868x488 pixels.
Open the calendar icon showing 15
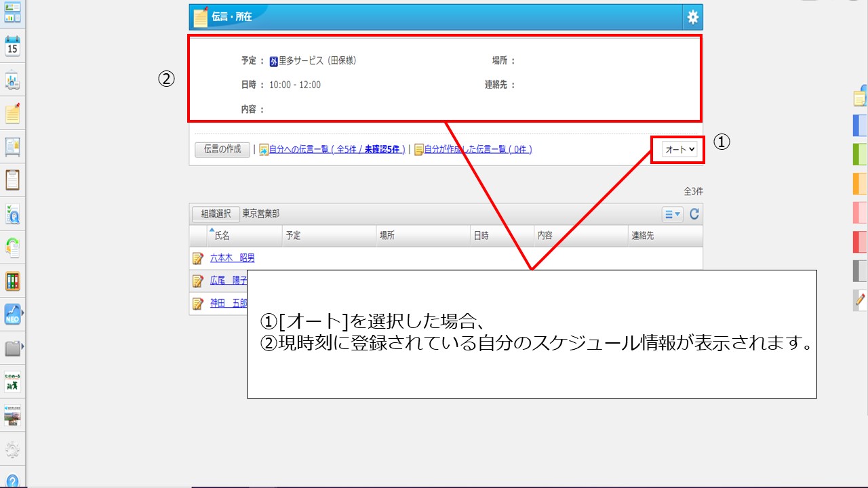(x=12, y=47)
